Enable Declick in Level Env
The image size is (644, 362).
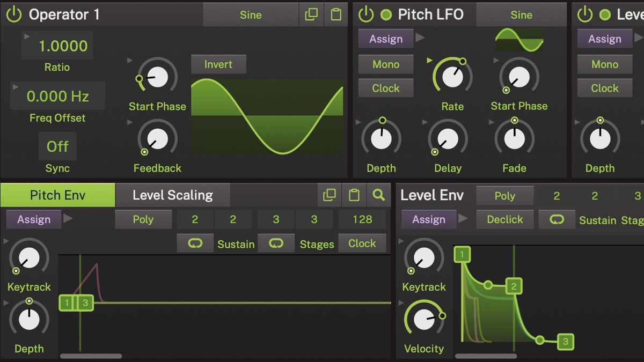[504, 219]
